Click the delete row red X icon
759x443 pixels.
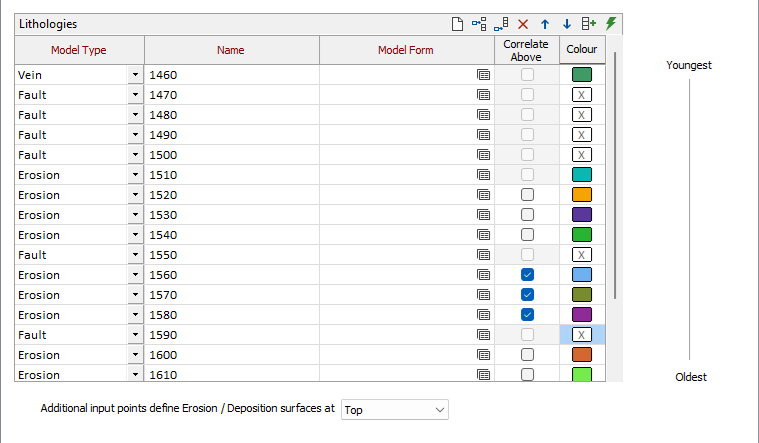tap(523, 24)
